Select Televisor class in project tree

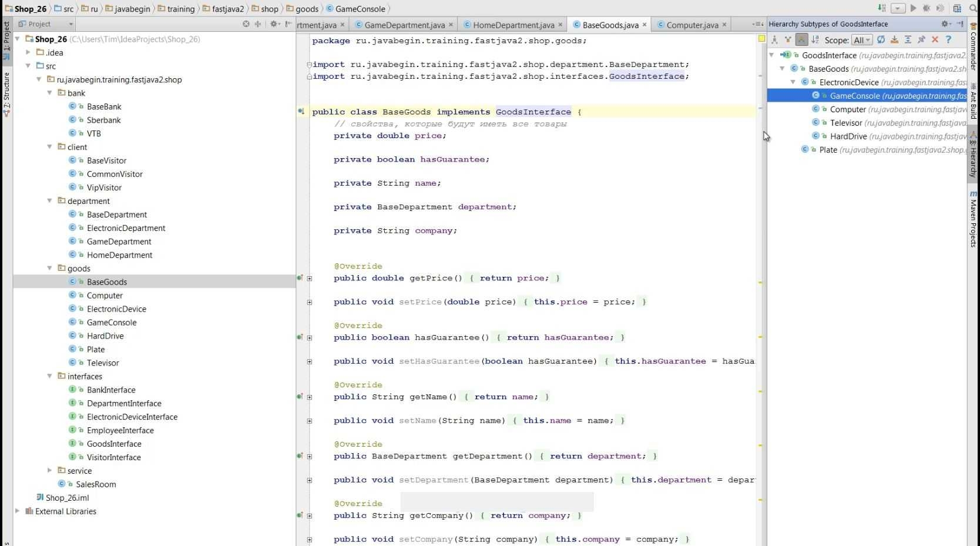coord(103,363)
